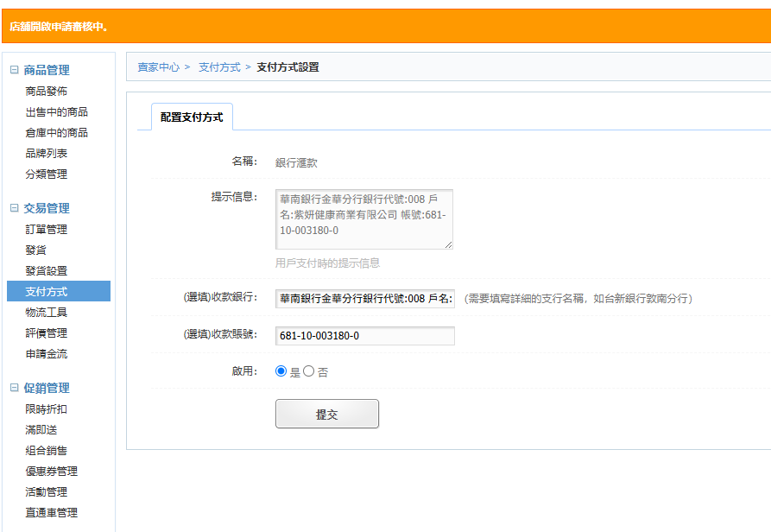Click inside the 提示信息 text area
This screenshot has height=532, width=771.
click(x=363, y=219)
